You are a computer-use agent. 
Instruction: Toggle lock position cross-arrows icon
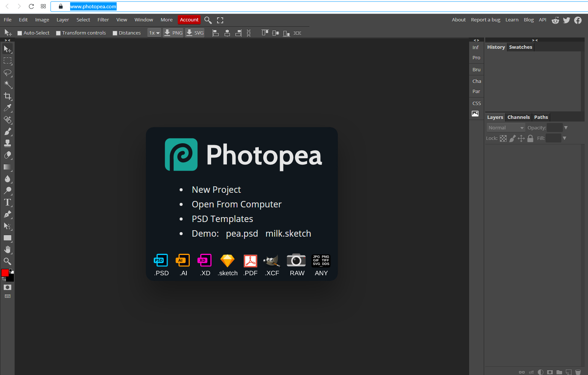click(x=521, y=138)
